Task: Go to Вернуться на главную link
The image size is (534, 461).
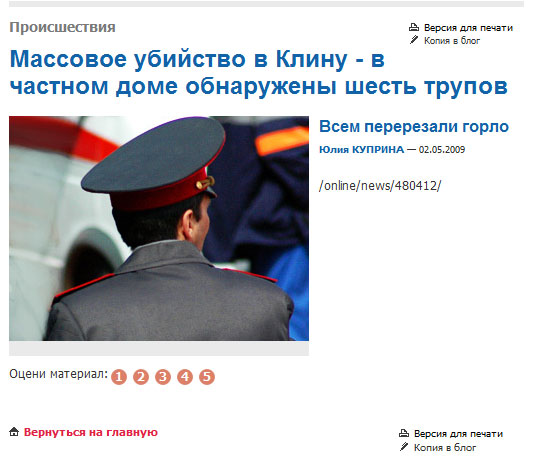Action: click(91, 432)
